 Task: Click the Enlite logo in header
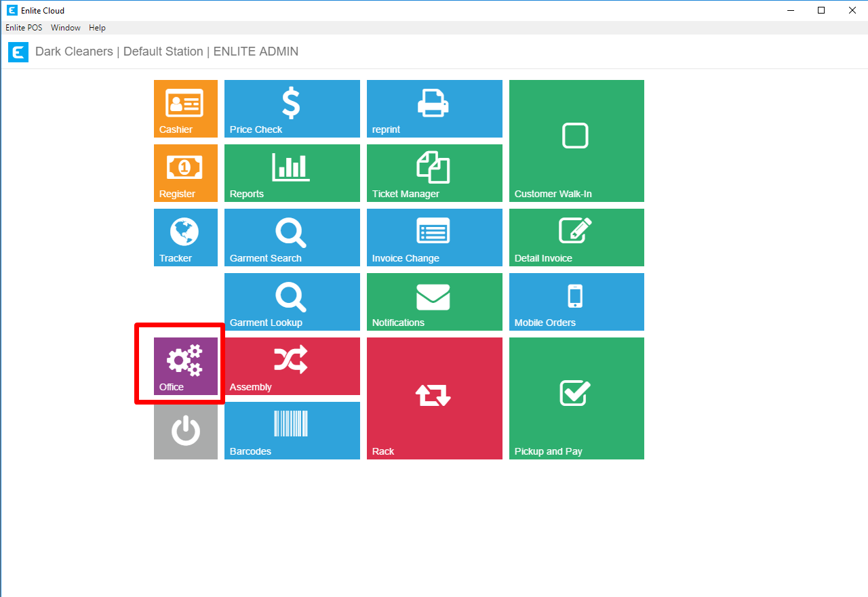[18, 52]
